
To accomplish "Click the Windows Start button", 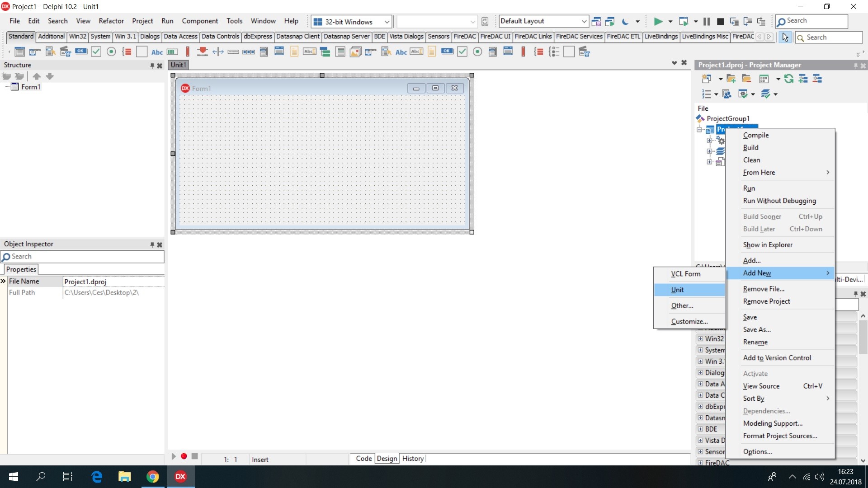I will [14, 476].
